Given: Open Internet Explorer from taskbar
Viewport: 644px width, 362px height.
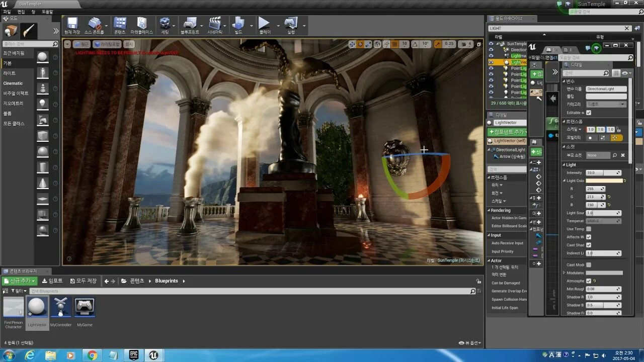Looking at the screenshot, I should coord(30,355).
